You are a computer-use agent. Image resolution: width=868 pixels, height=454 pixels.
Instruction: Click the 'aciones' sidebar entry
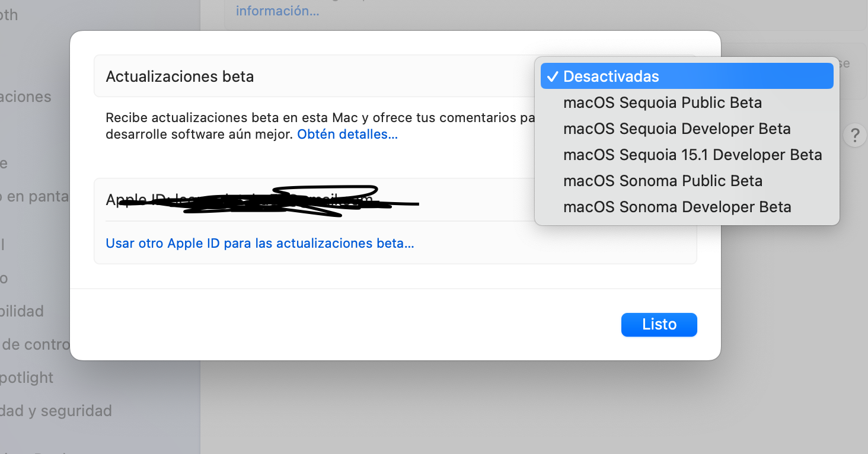tap(25, 97)
